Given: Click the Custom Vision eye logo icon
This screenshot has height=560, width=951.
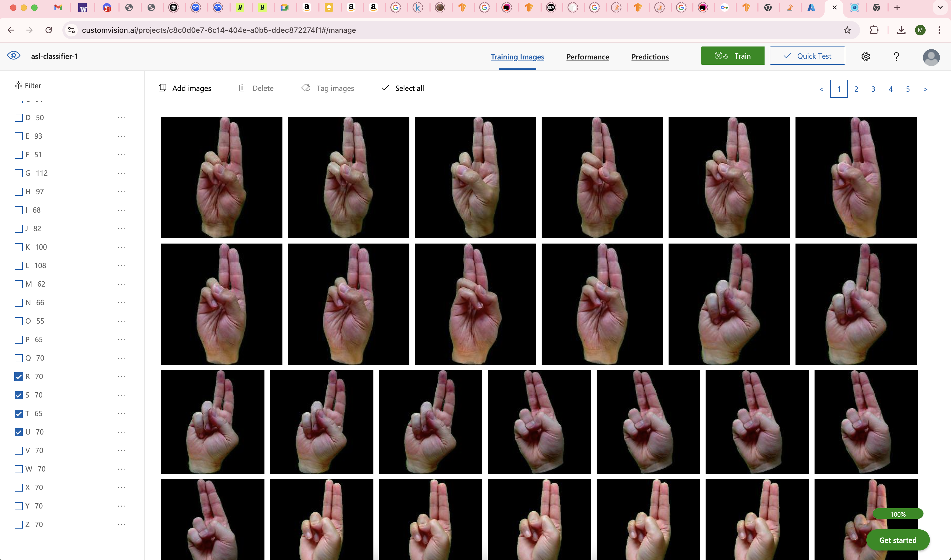Looking at the screenshot, I should tap(14, 55).
